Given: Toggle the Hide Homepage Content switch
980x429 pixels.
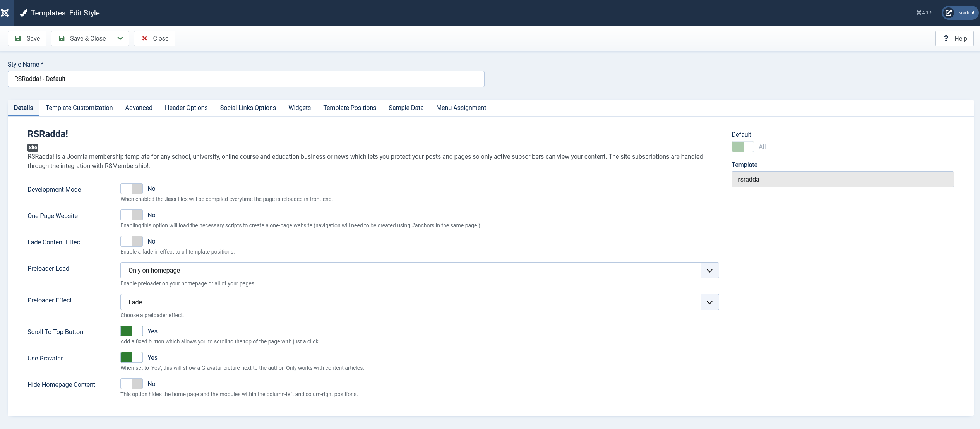Looking at the screenshot, I should click(132, 384).
